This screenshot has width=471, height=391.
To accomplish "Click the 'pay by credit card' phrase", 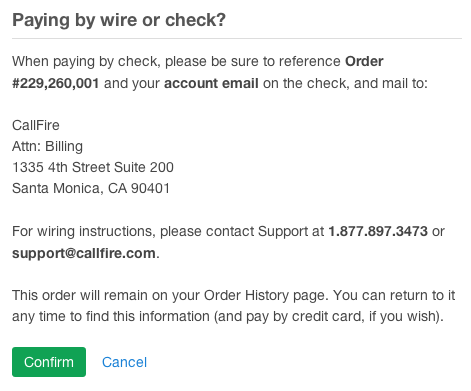I will point(303,317).
